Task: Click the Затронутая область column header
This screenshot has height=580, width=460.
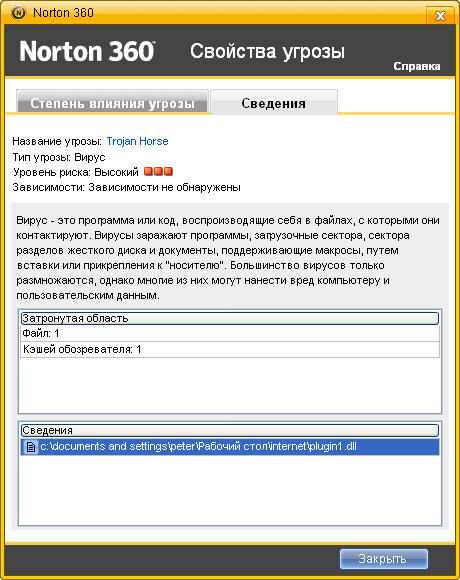Action: 230,318
